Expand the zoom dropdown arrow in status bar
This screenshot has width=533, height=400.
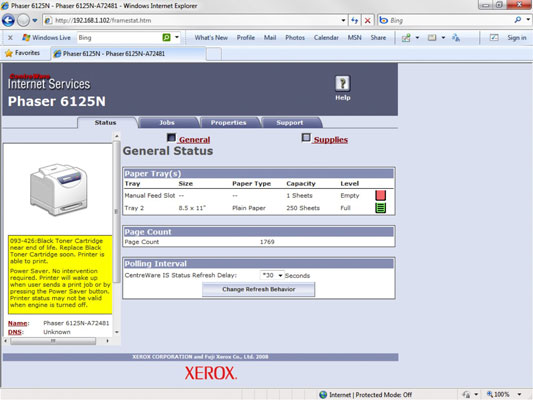click(x=519, y=395)
